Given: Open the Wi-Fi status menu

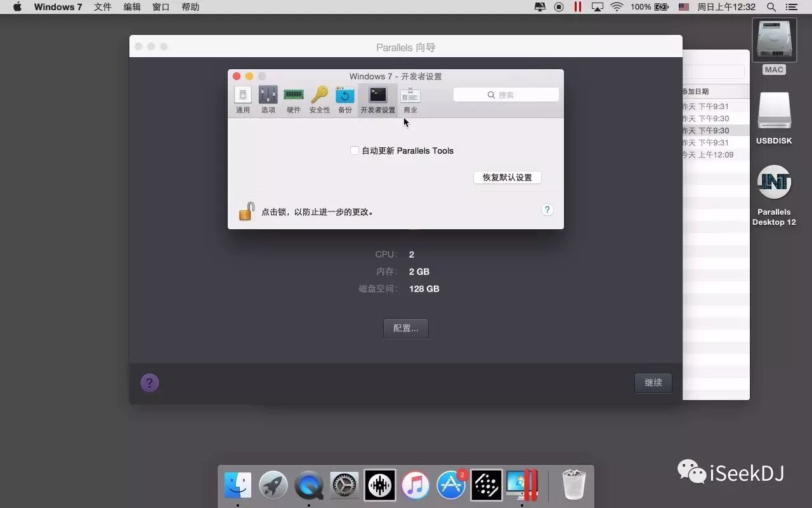Looking at the screenshot, I should (x=617, y=7).
